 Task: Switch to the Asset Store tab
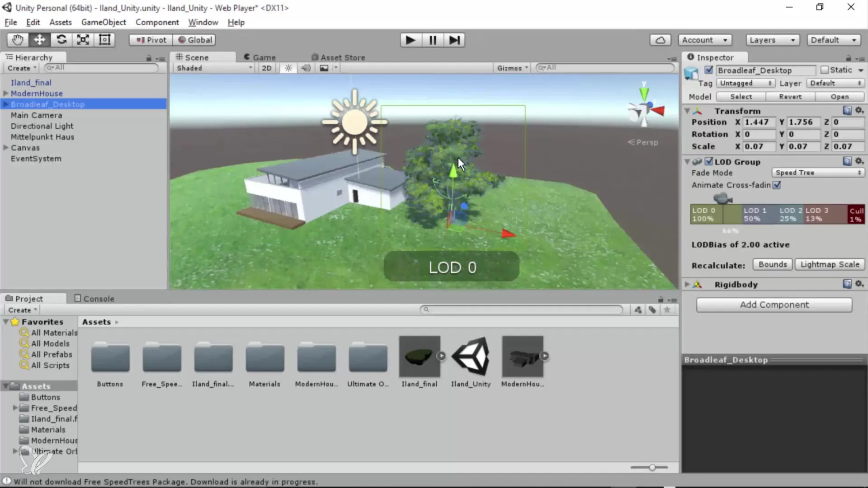(338, 57)
